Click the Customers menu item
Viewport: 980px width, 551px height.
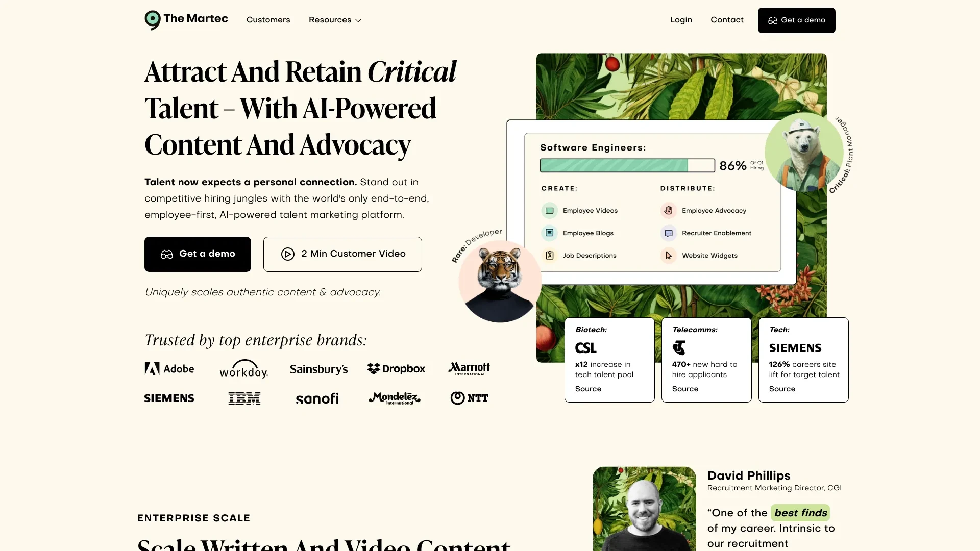[x=268, y=20]
